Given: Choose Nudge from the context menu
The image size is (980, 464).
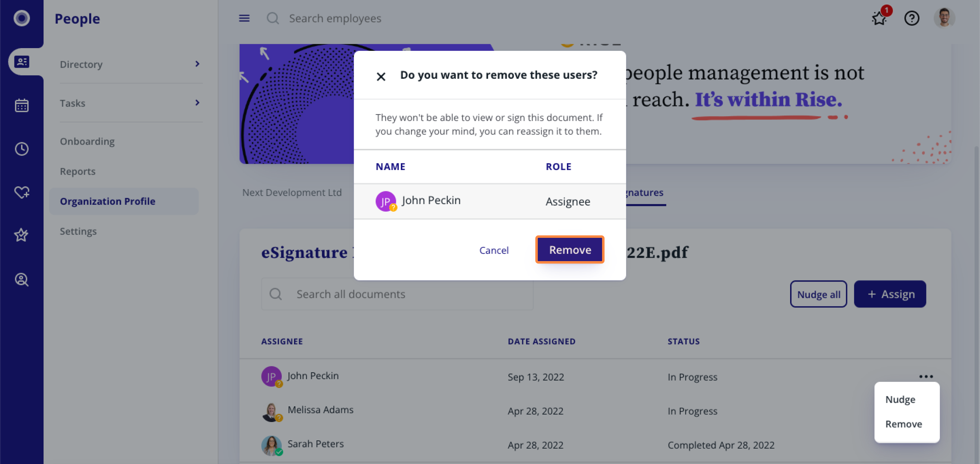Looking at the screenshot, I should click(900, 400).
